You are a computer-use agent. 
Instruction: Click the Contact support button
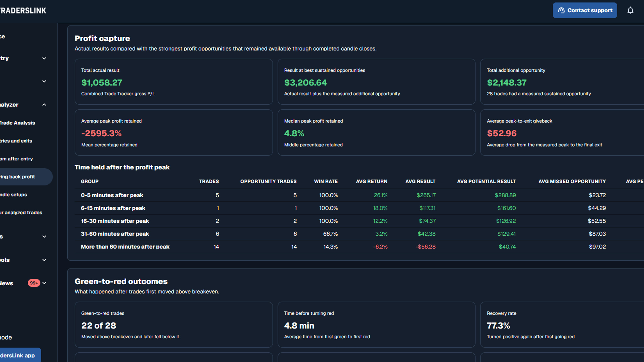click(585, 10)
